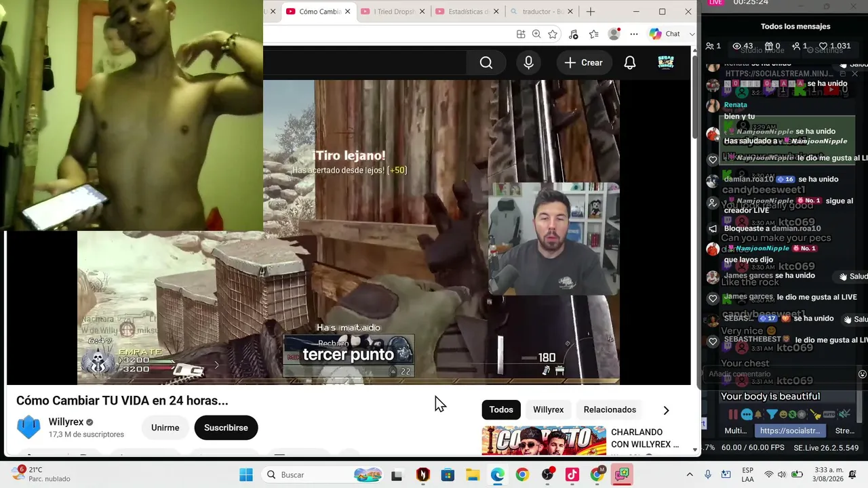This screenshot has height=488, width=868.
Task: Close the 'traductor' tab
Action: pos(570,12)
